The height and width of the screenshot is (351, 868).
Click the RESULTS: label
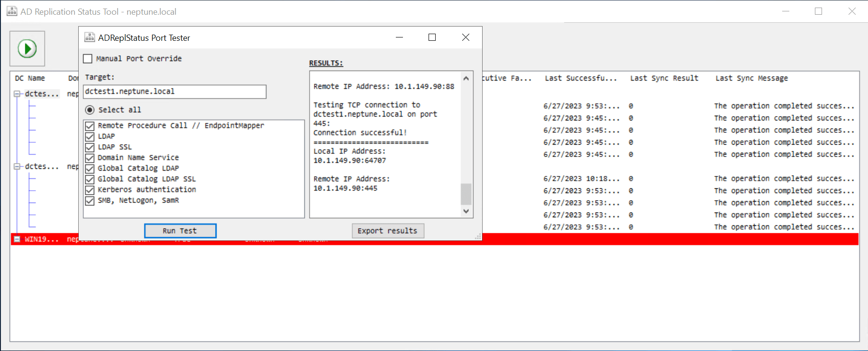point(326,63)
